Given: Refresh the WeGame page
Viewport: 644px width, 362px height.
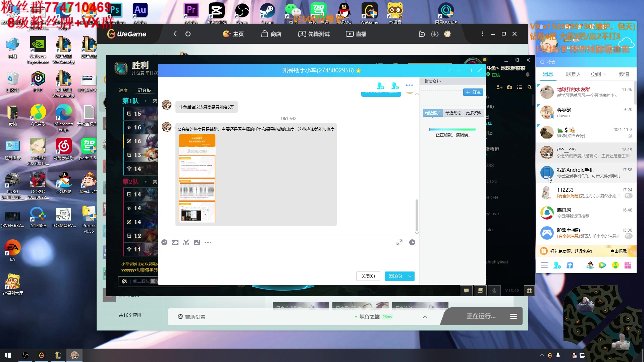Looking at the screenshot, I should 188,34.
